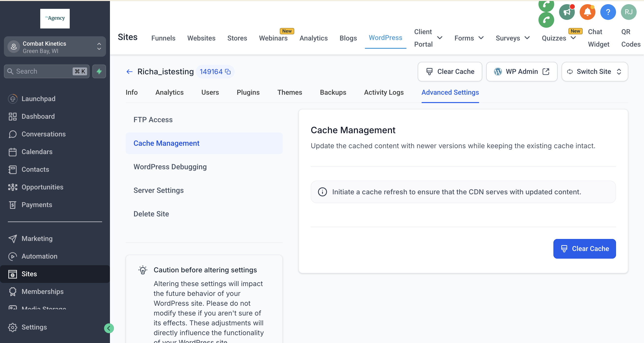Image resolution: width=644 pixels, height=343 pixels.
Task: Collapse sidebar using the green arrow button
Action: pyautogui.click(x=109, y=328)
